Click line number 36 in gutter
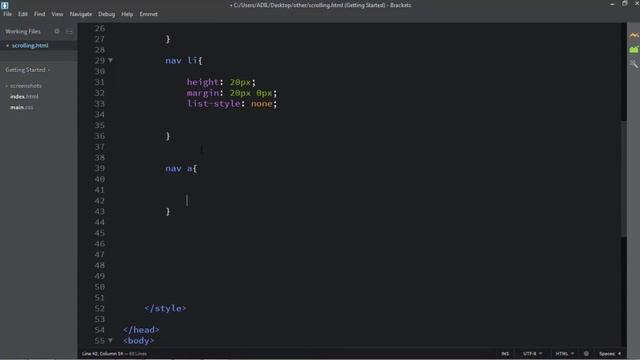 [x=100, y=136]
